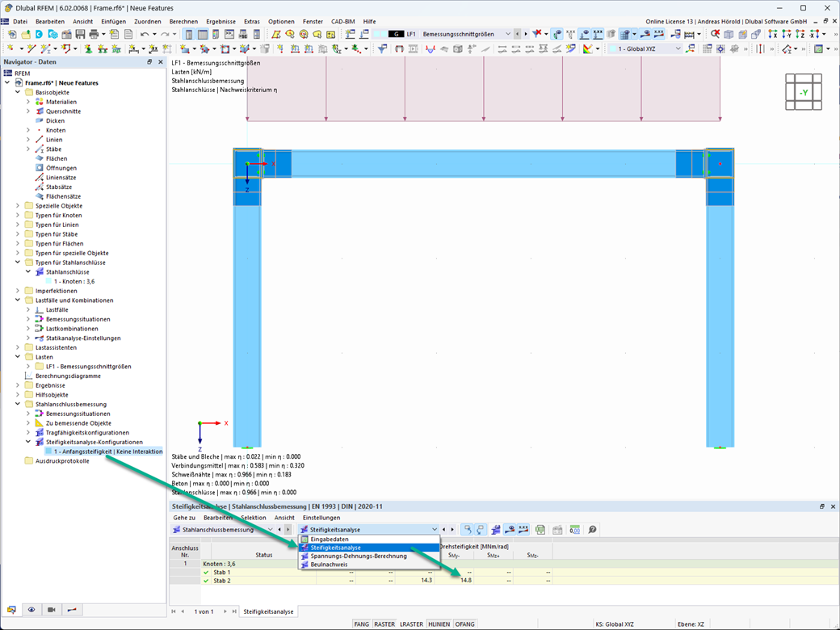Collapse the Lastfälle und Kombinationen folder
The width and height of the screenshot is (840, 630).
(18, 300)
